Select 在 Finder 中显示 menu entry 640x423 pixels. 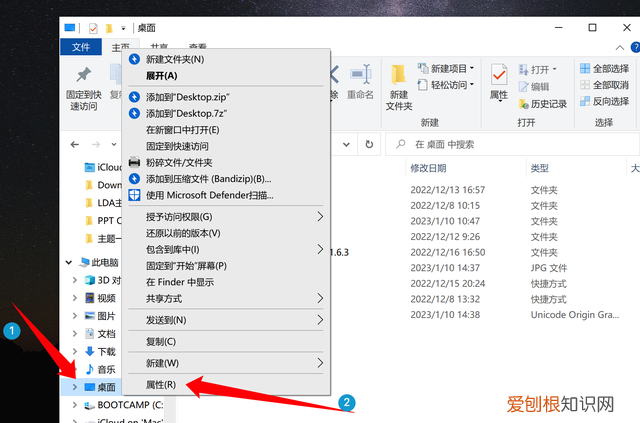pyautogui.click(x=227, y=282)
